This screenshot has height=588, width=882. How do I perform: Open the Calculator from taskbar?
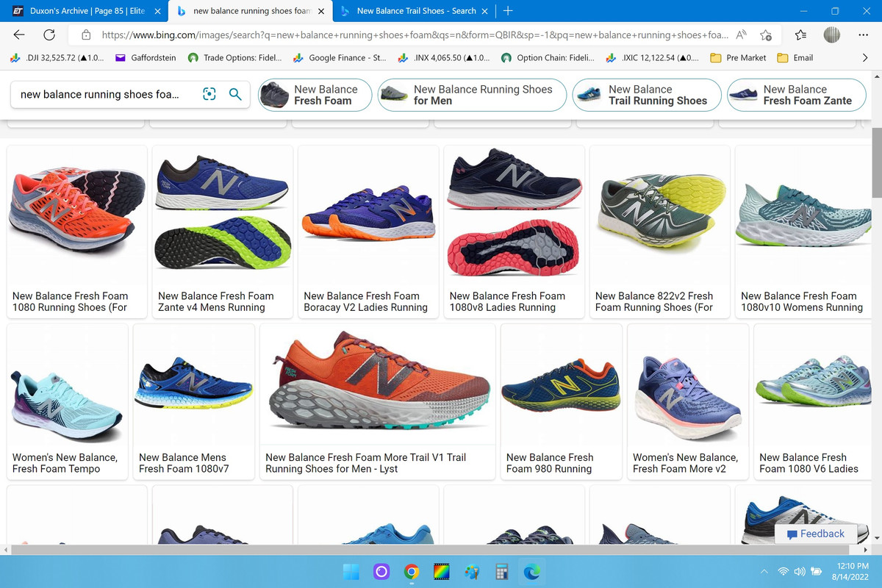point(502,571)
